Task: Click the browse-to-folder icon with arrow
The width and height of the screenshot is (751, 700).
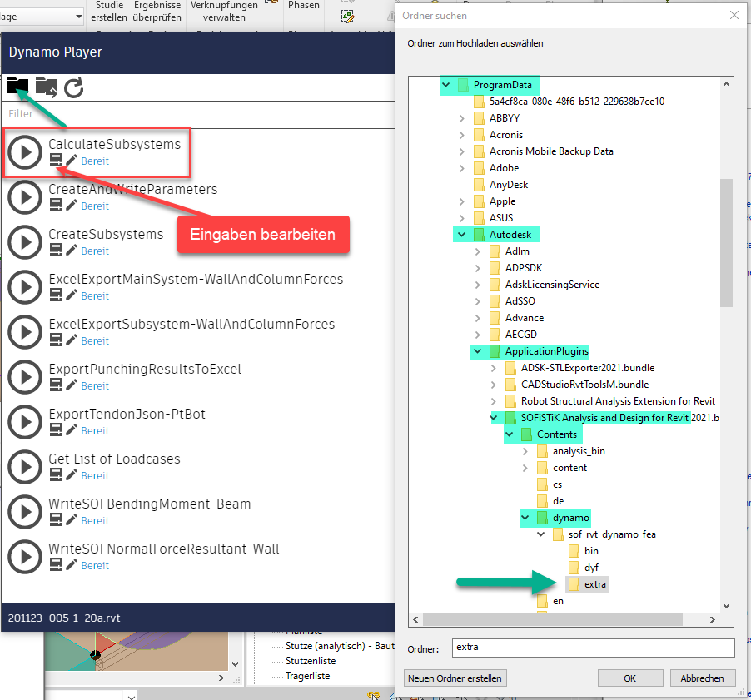Action: tap(46, 87)
